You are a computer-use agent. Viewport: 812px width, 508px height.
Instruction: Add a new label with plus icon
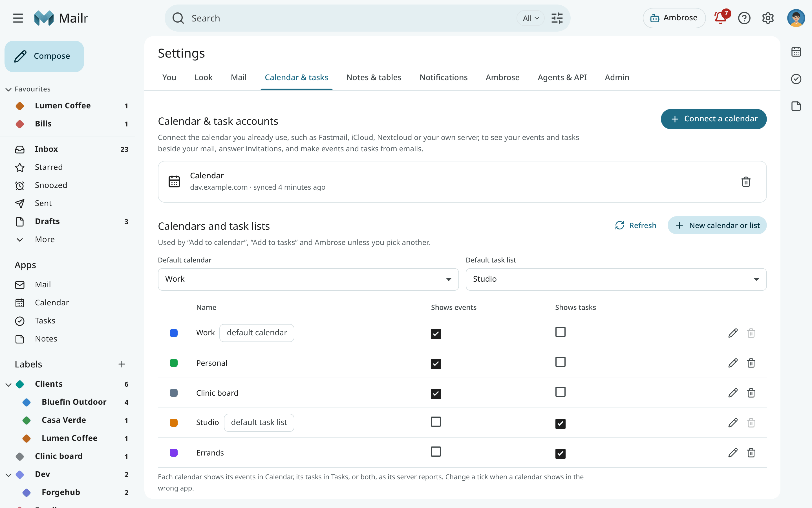[122, 364]
